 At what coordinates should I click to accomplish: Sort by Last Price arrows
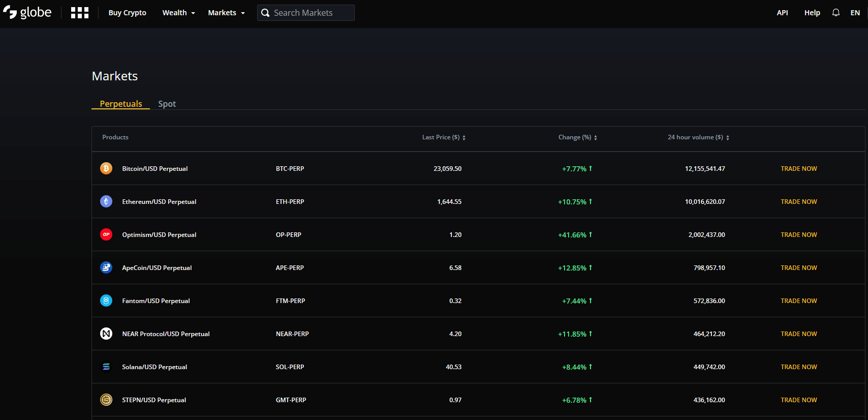[x=464, y=138]
